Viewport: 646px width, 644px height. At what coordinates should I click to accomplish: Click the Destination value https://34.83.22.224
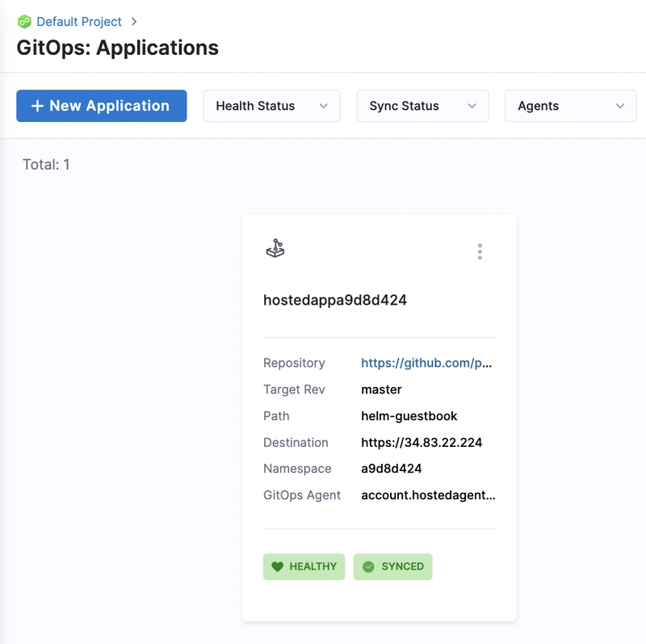coord(422,442)
